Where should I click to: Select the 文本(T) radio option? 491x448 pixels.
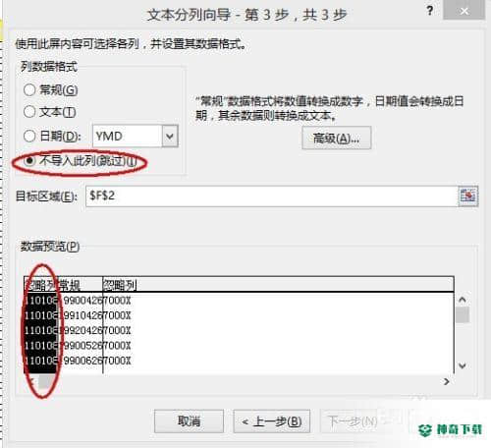(x=29, y=112)
